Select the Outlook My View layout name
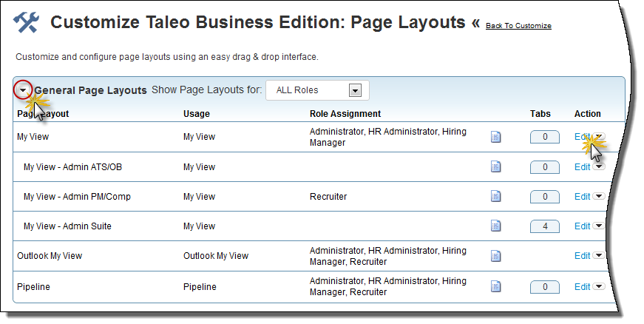 [x=50, y=256]
